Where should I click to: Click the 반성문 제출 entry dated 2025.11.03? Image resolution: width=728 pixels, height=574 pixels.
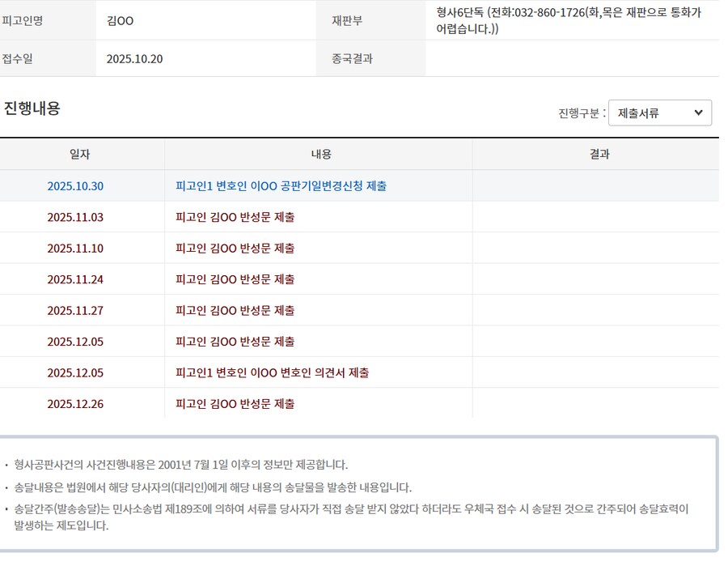[x=235, y=217]
